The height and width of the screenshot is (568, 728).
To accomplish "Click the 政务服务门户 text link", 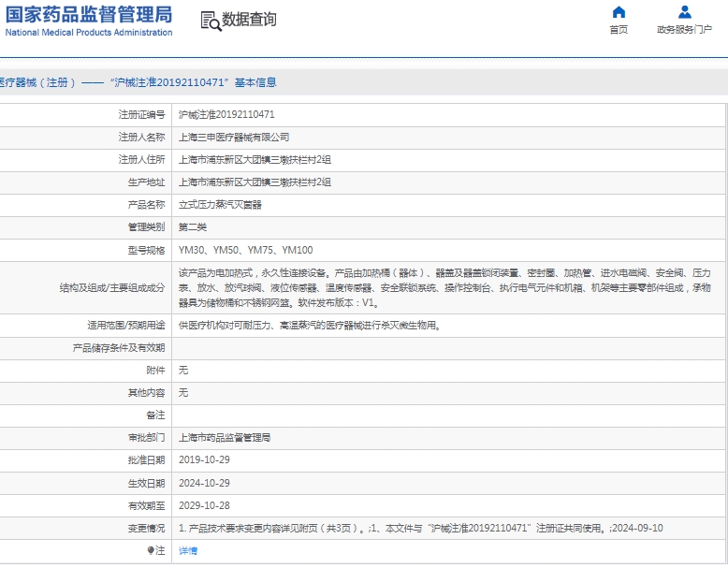I will 684,30.
